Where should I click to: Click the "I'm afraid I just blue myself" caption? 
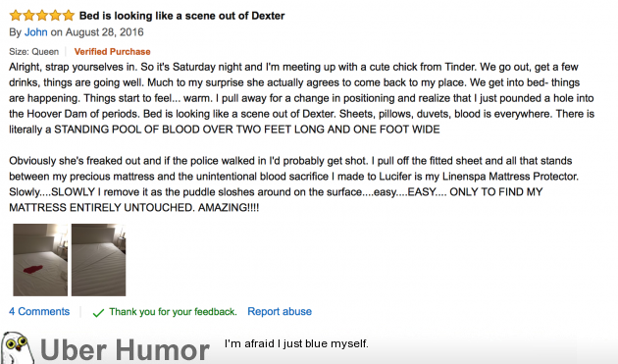296,344
